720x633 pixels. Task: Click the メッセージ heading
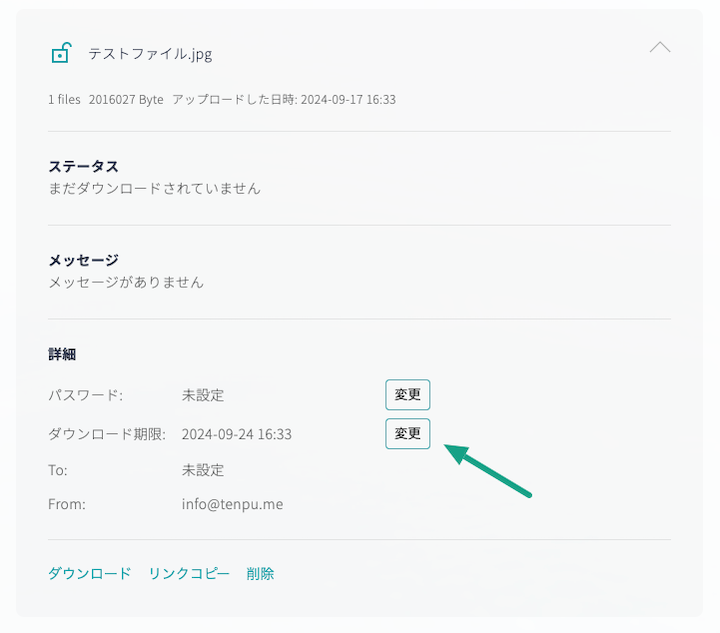pos(84,260)
